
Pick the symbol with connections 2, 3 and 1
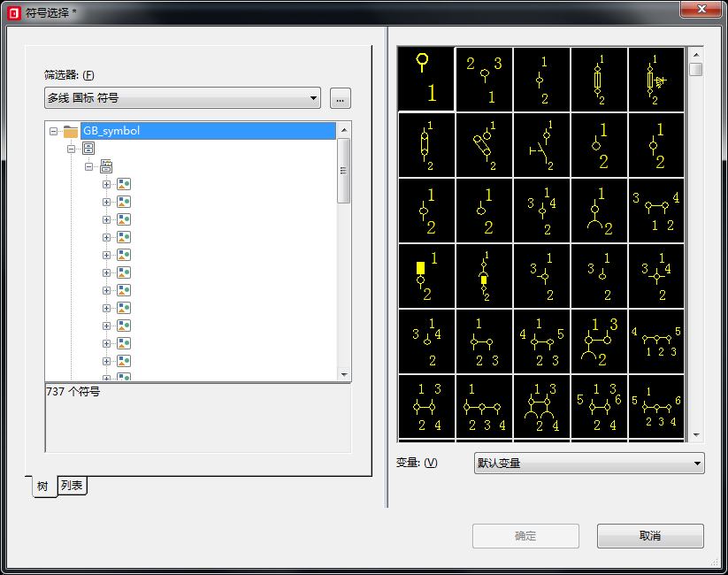pos(484,79)
